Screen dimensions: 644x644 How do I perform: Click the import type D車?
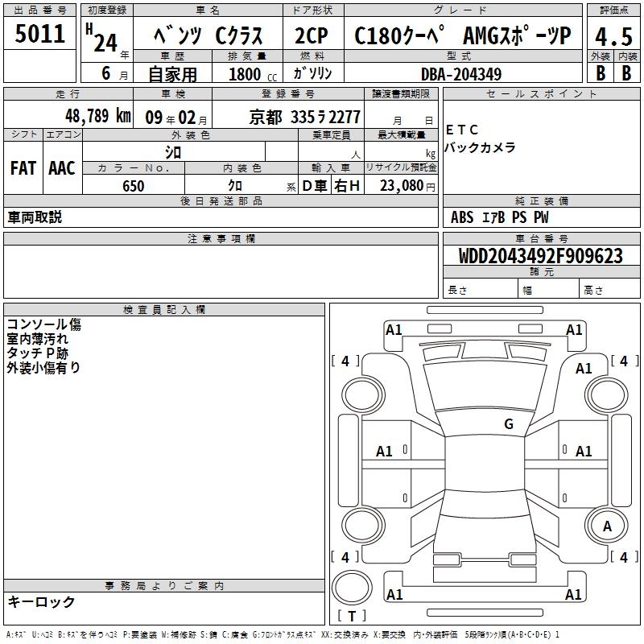(x=315, y=186)
